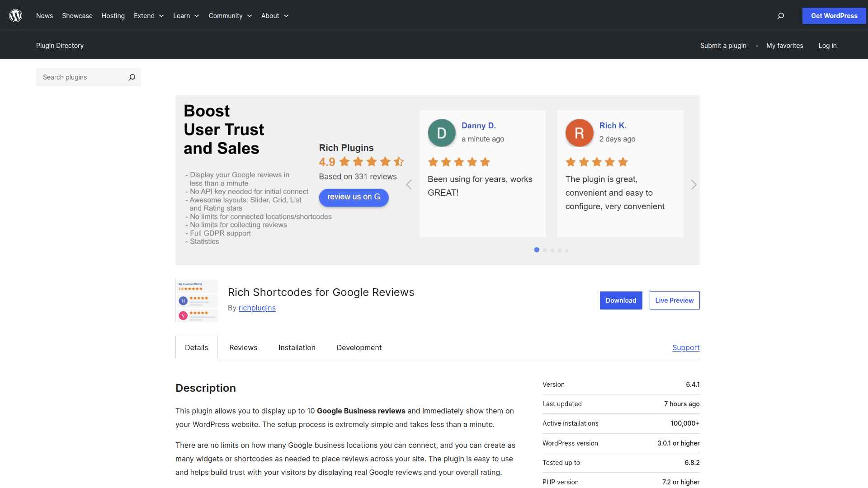This screenshot has height=488, width=868.
Task: Click the Version value 6.4.1
Action: pyautogui.click(x=693, y=385)
